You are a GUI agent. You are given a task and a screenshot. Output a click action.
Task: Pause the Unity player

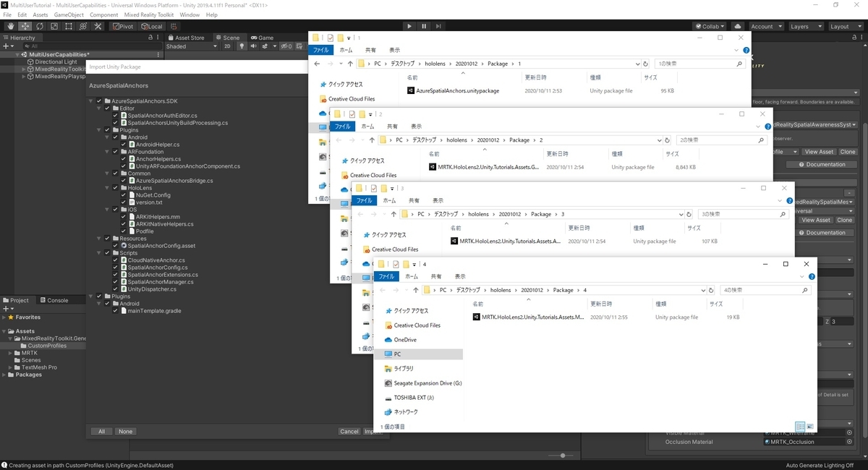tap(424, 26)
